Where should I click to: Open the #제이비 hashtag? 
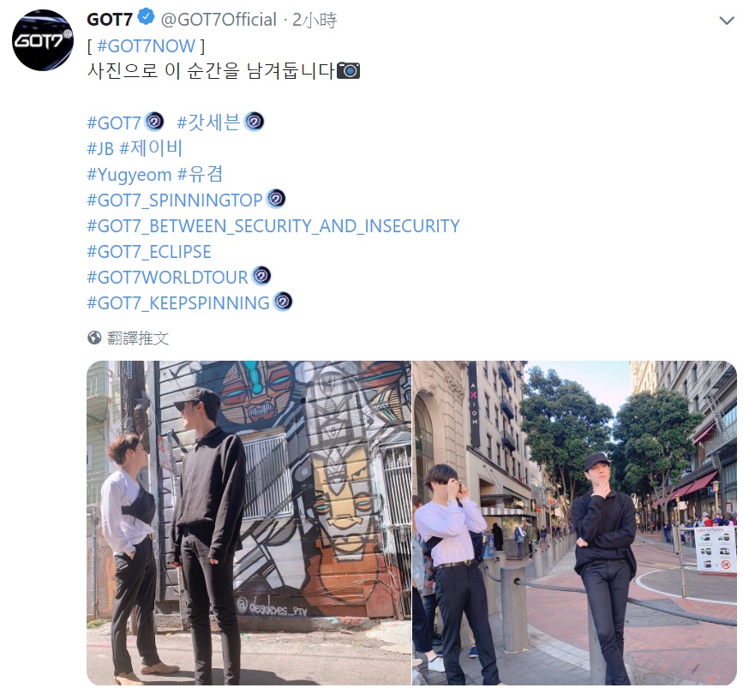coord(151,148)
